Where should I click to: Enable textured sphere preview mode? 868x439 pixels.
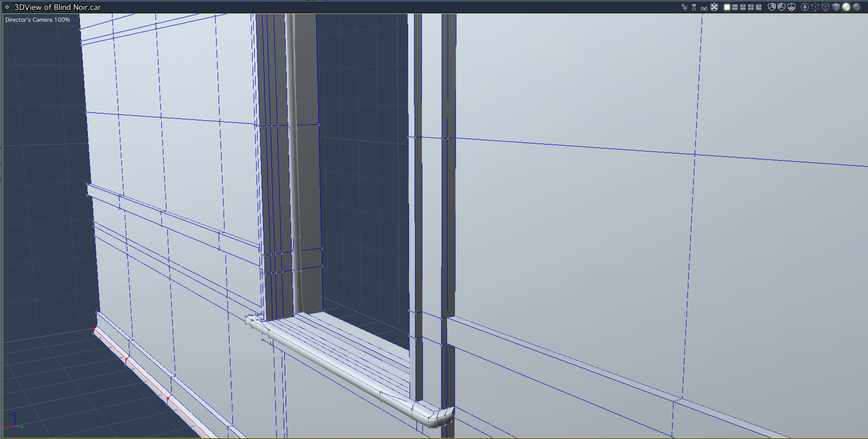click(x=857, y=7)
